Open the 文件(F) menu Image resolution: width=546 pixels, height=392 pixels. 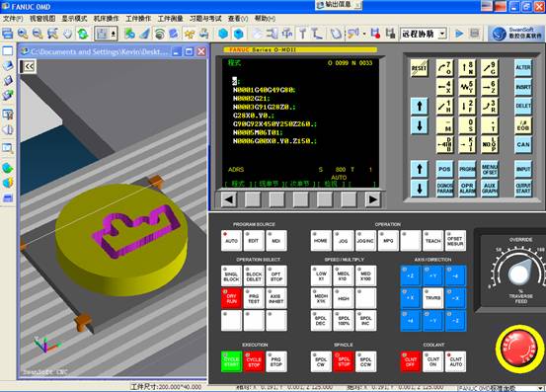tap(13, 19)
